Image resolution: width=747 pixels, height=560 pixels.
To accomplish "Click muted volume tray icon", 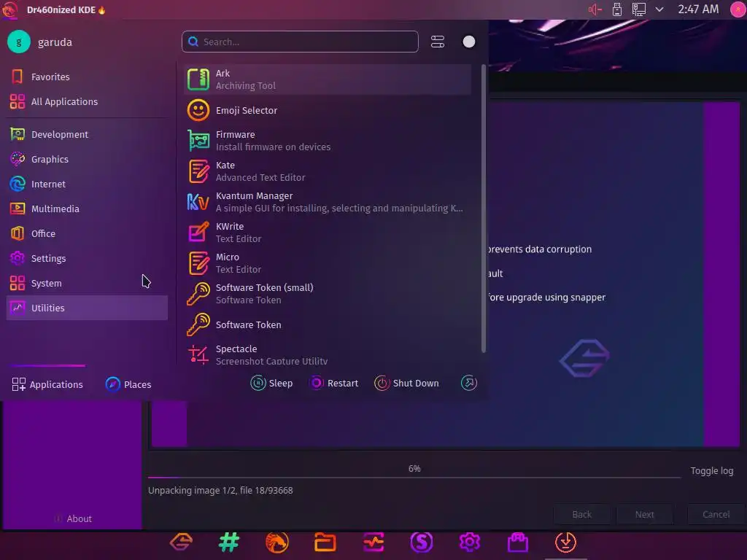I will [595, 9].
